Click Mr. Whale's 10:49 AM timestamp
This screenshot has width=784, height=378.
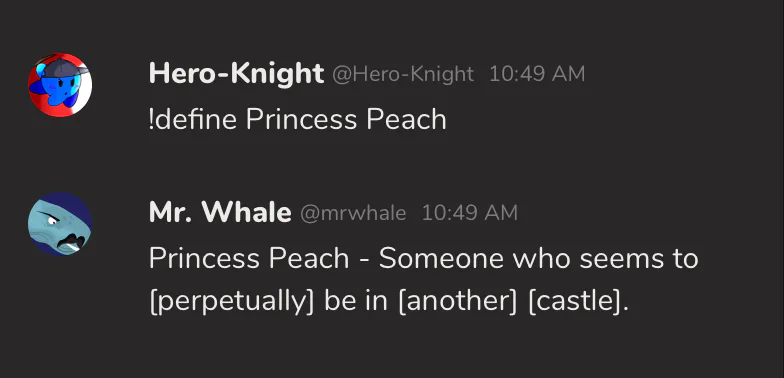click(x=470, y=214)
